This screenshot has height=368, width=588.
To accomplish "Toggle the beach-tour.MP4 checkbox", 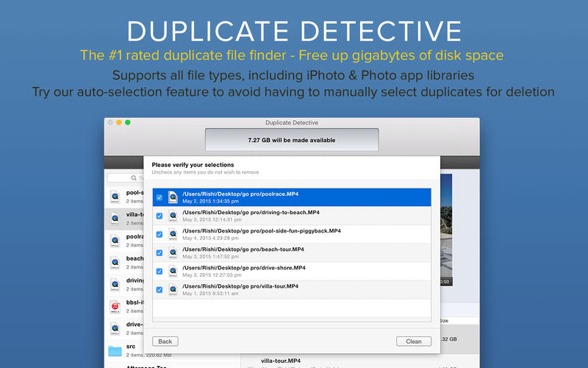I will 159,252.
